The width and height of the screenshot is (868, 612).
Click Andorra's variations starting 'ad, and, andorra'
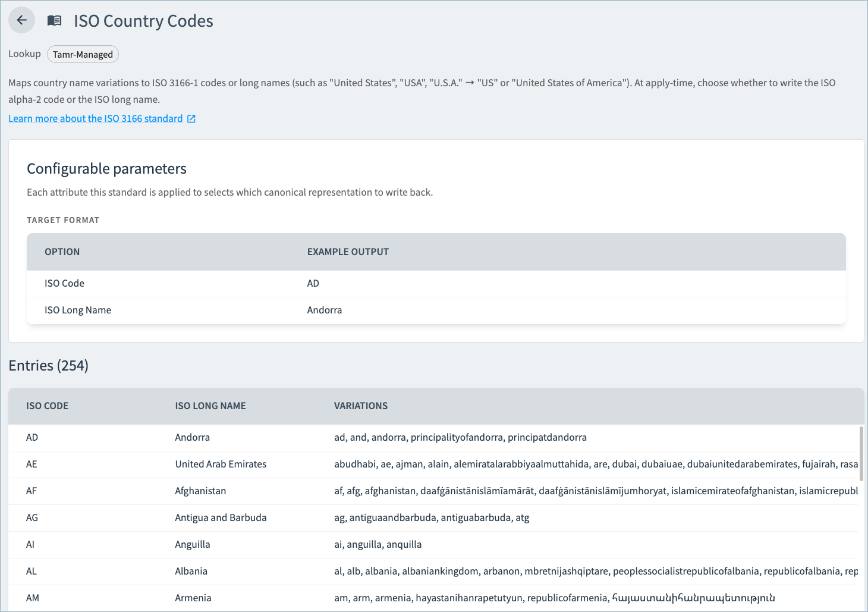pyautogui.click(x=460, y=437)
